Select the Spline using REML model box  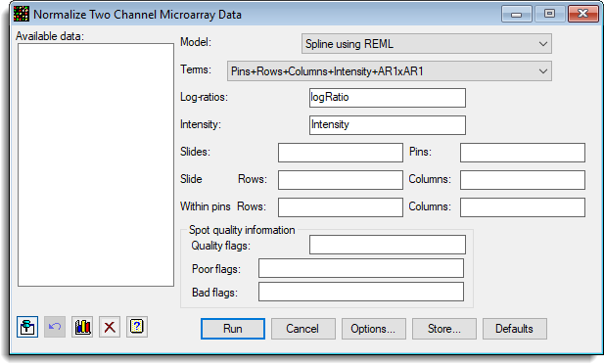pos(427,43)
